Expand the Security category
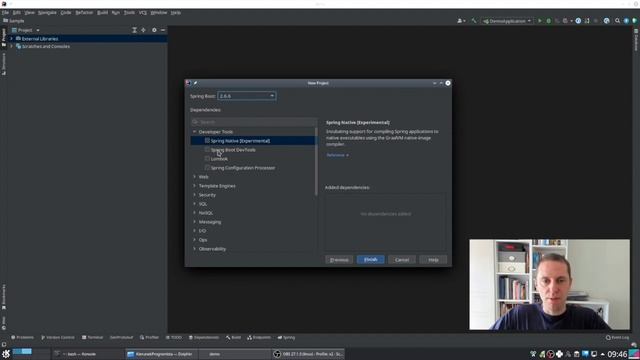Screen dimensions: 640x360 click(x=194, y=195)
